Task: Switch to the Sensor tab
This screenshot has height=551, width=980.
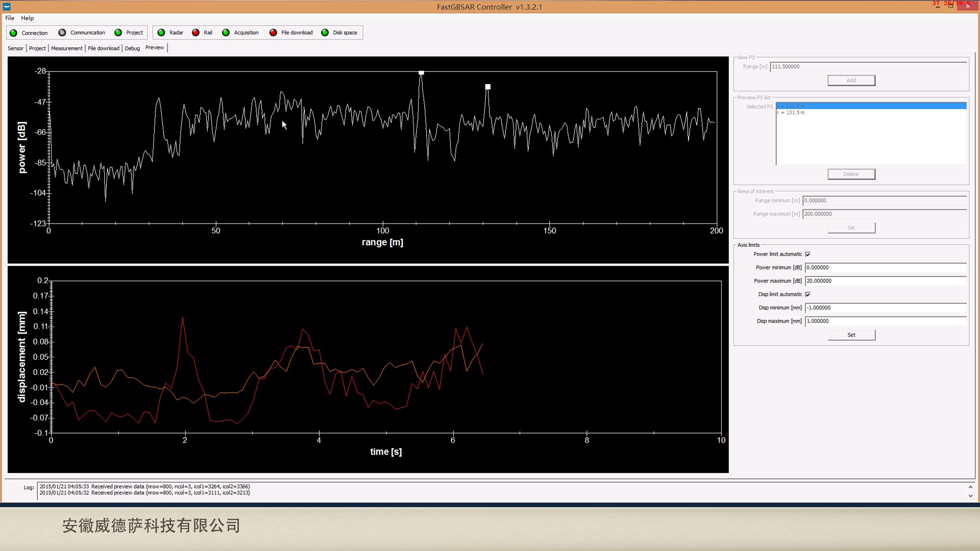Action: (x=15, y=48)
